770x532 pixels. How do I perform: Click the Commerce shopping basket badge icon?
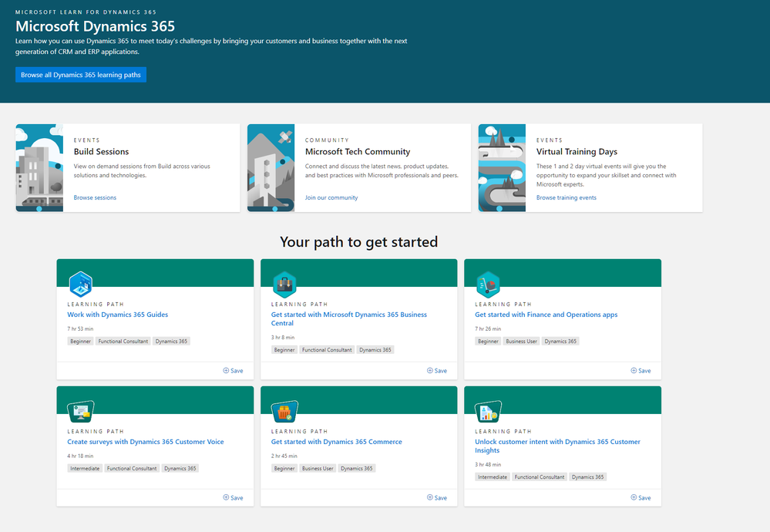[x=284, y=412]
